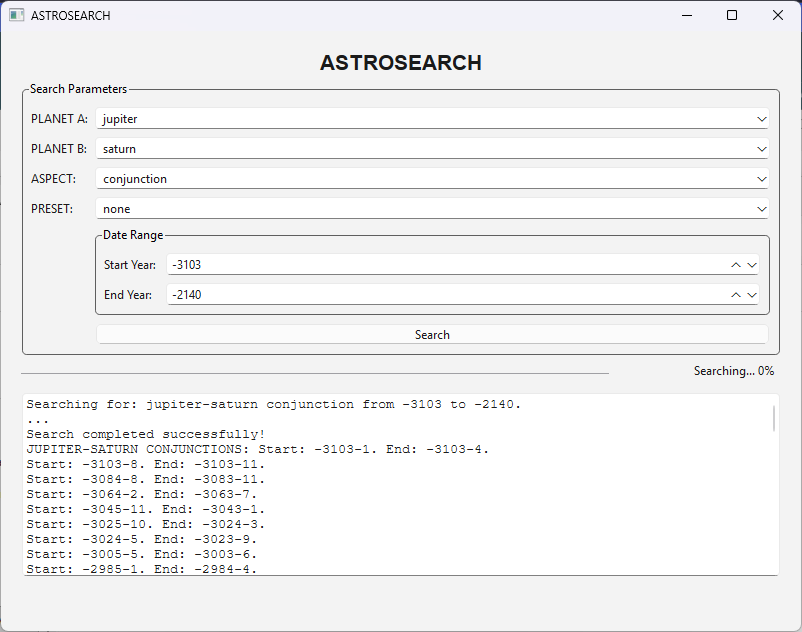Click the search progress bar
Viewport: 802px width, 632px height.
315,373
